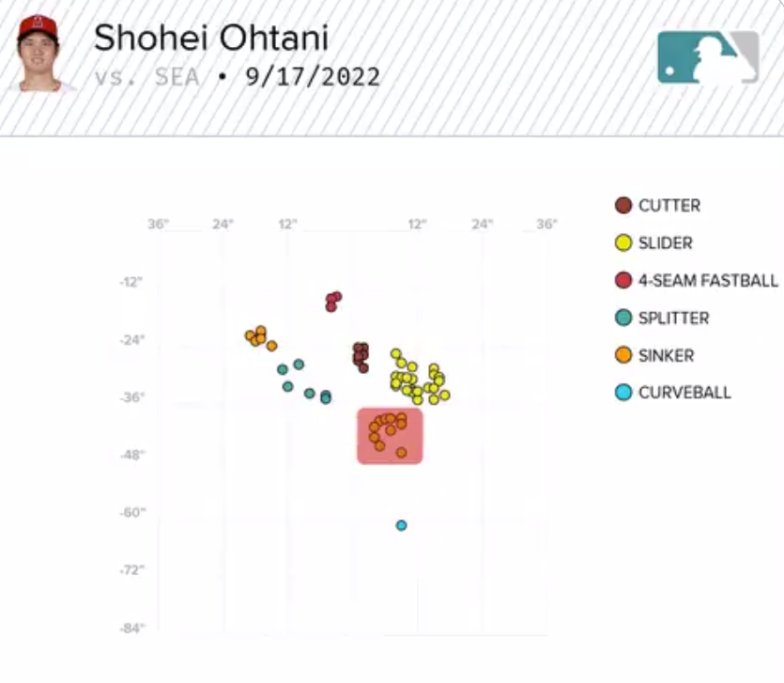Click the 9/17/2022 game date

313,77
